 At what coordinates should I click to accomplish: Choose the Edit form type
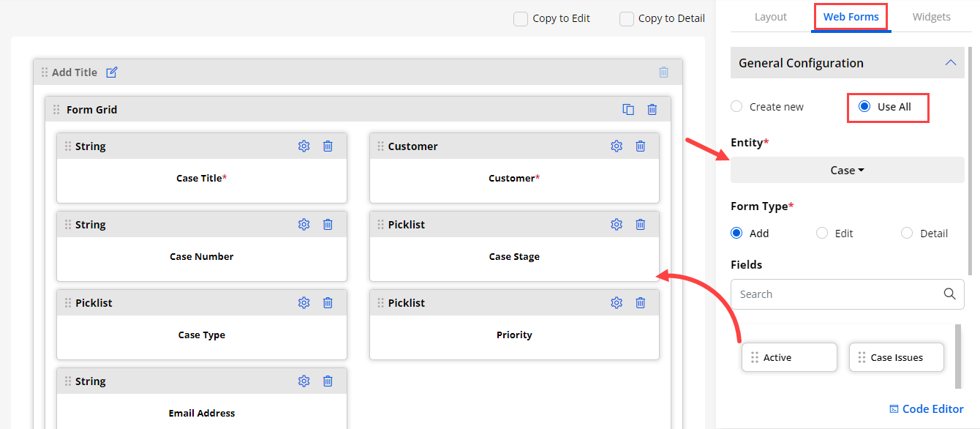822,234
